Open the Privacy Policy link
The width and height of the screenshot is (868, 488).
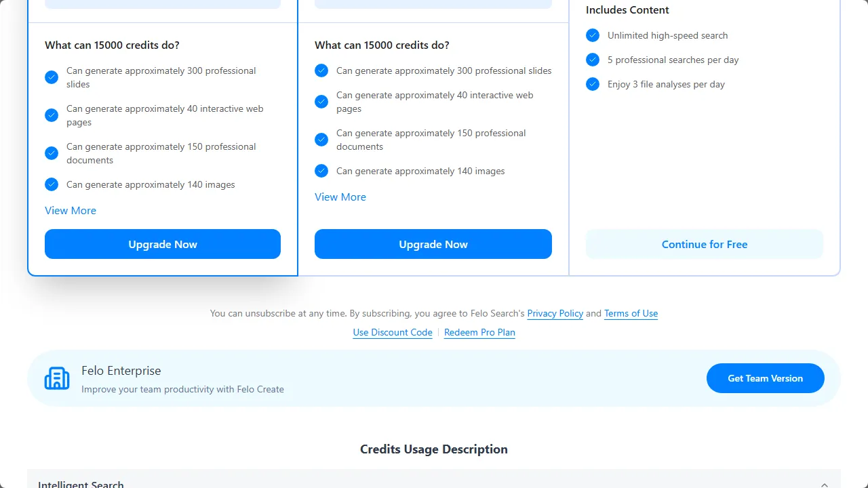coord(555,313)
